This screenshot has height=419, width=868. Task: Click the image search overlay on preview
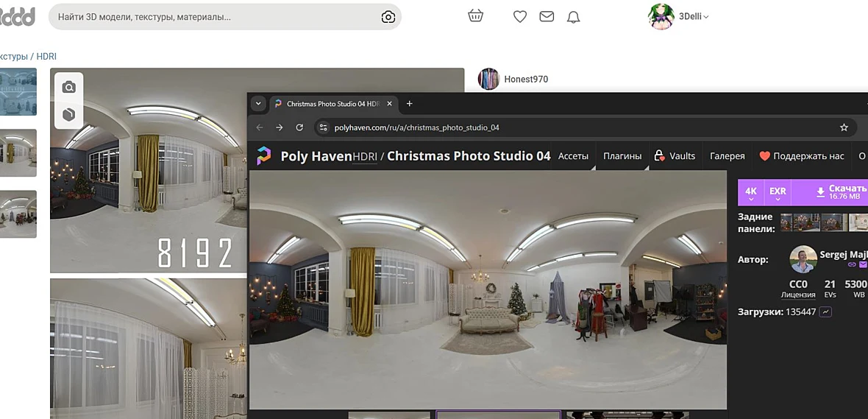click(68, 87)
